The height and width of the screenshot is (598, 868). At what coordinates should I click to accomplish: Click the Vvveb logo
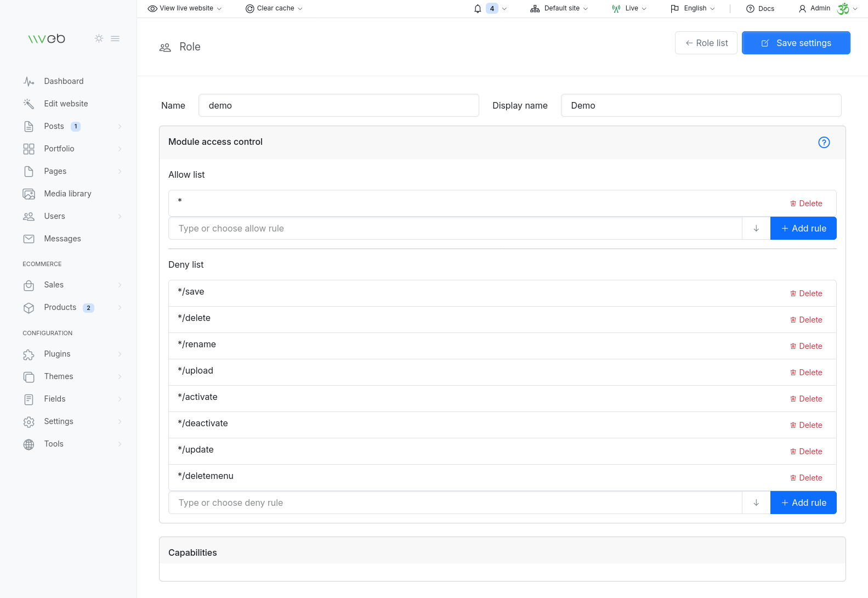[47, 38]
